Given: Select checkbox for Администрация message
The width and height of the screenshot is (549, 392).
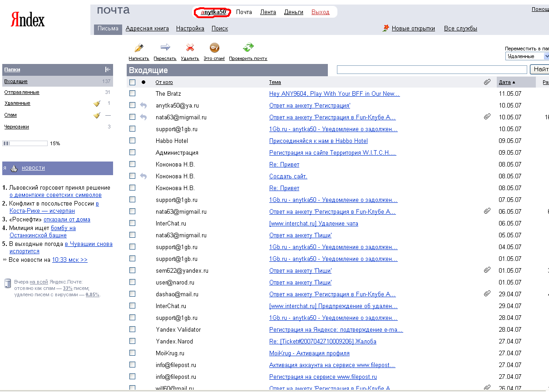Looking at the screenshot, I should pos(132,152).
